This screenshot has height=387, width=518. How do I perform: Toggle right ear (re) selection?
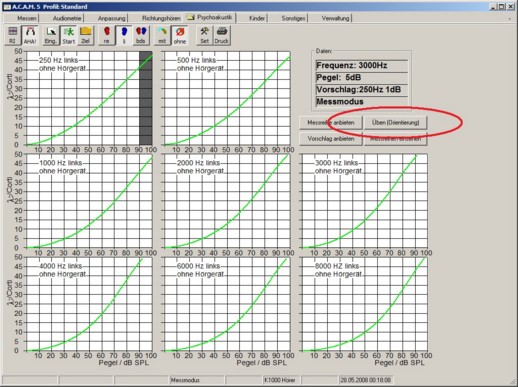click(106, 35)
